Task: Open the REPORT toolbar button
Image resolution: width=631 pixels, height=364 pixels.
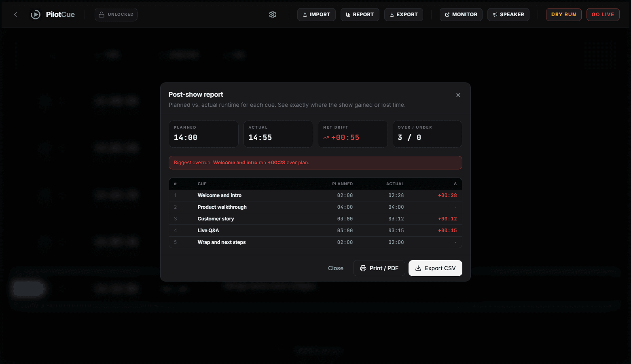Action: (360, 15)
